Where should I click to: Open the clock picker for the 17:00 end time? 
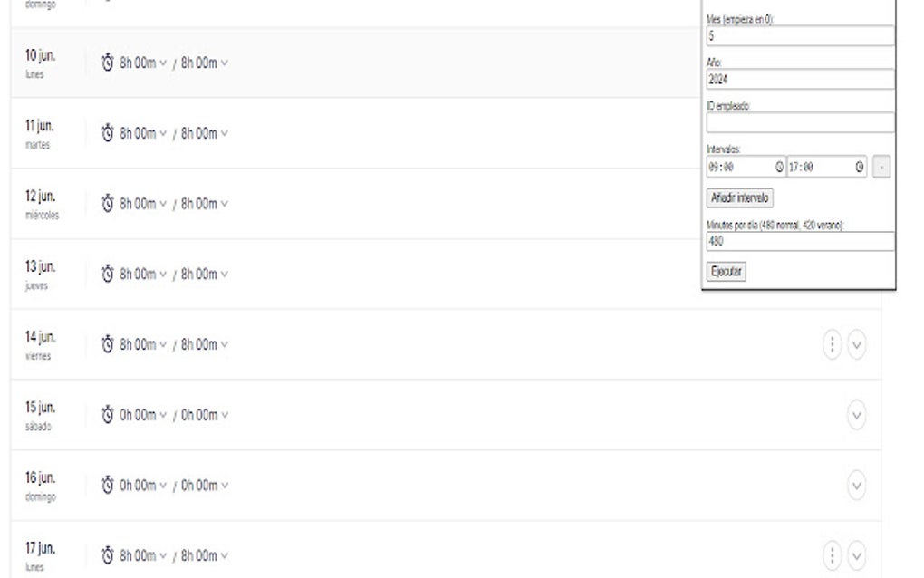[857, 166]
